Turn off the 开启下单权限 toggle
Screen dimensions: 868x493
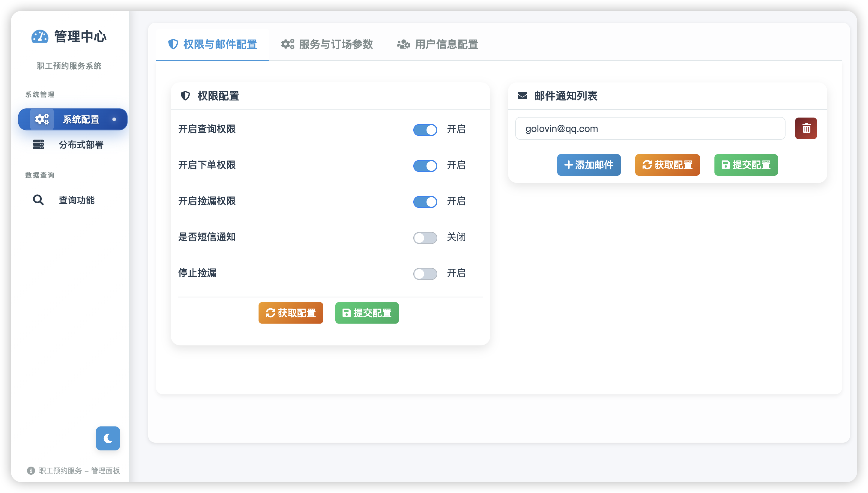point(425,166)
